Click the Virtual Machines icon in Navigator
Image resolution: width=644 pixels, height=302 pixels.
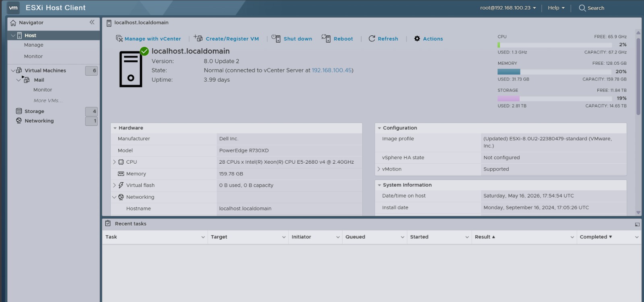point(19,70)
